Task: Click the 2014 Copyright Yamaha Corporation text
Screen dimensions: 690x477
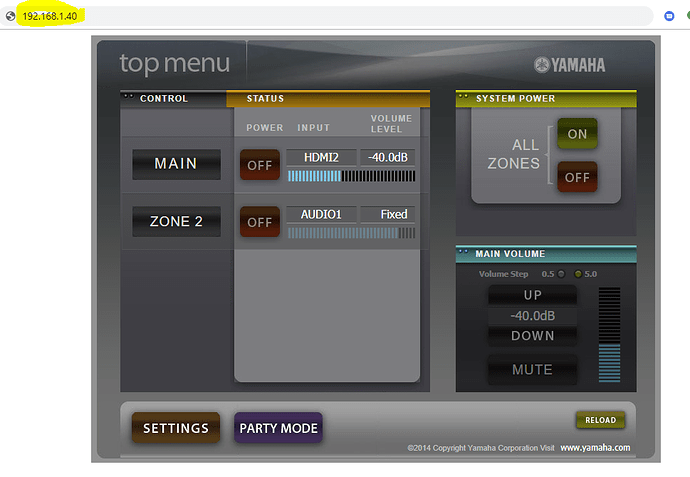Action: pos(481,448)
